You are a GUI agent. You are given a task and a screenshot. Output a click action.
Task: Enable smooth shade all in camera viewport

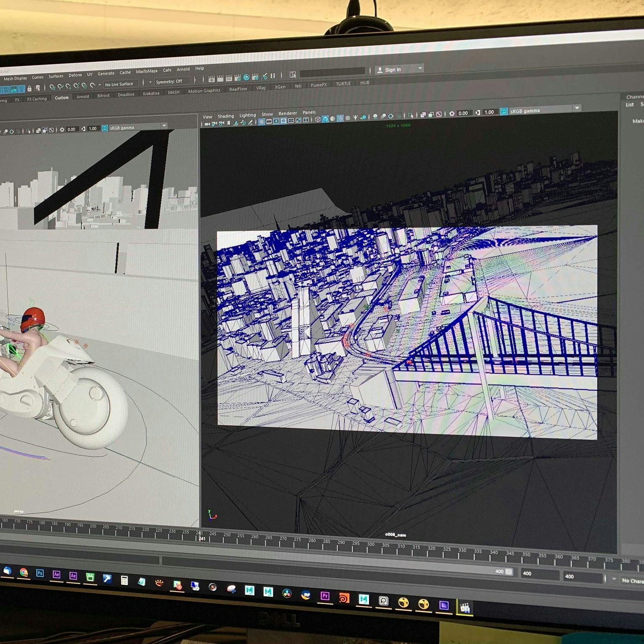325,119
